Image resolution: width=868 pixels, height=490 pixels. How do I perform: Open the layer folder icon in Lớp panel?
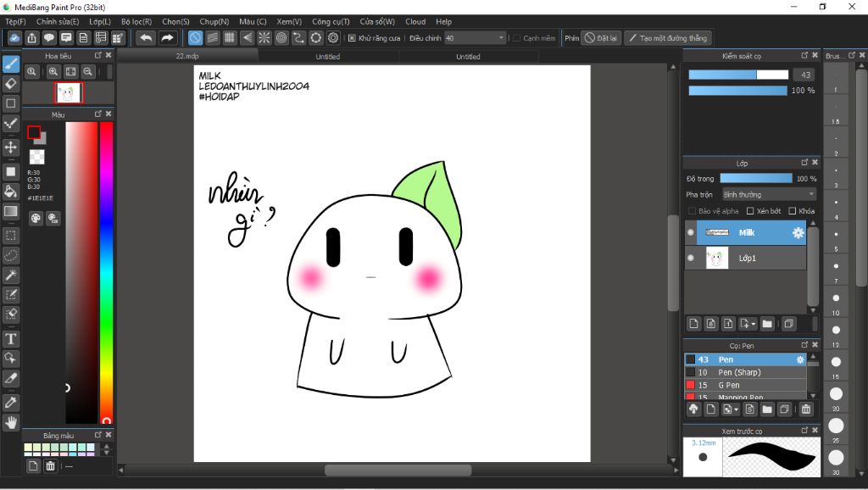[766, 324]
